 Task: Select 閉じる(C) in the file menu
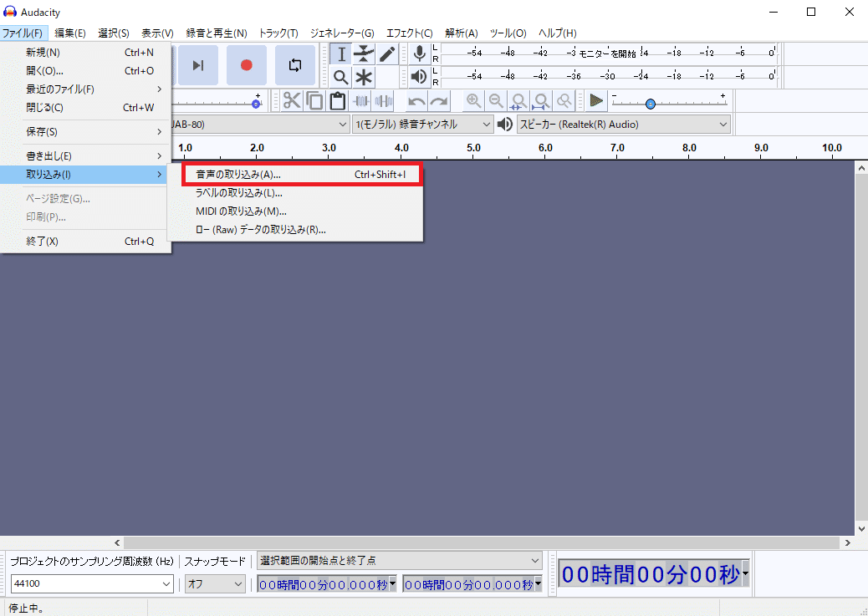point(86,107)
